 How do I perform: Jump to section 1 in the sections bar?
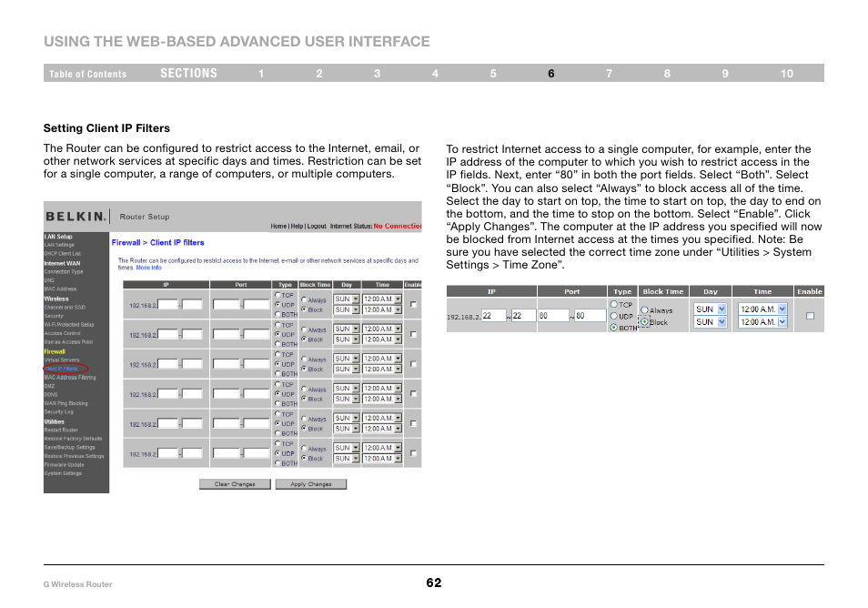[261, 74]
